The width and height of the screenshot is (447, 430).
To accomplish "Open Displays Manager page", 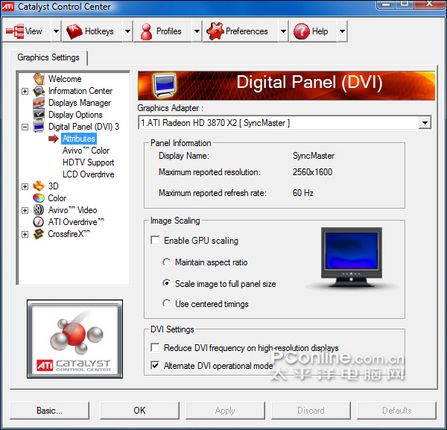I will pyautogui.click(x=79, y=103).
